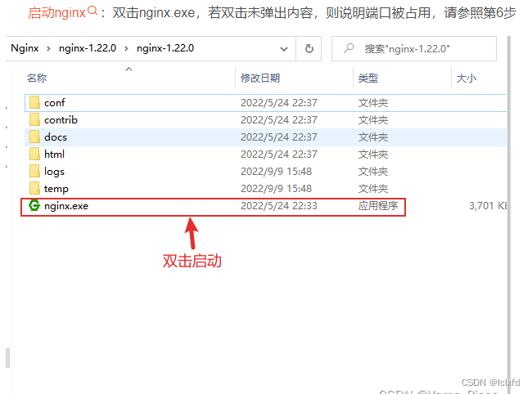The image size is (532, 394).
Task: Click the contrib row date 2022/5/24 22:37
Action: [279, 120]
